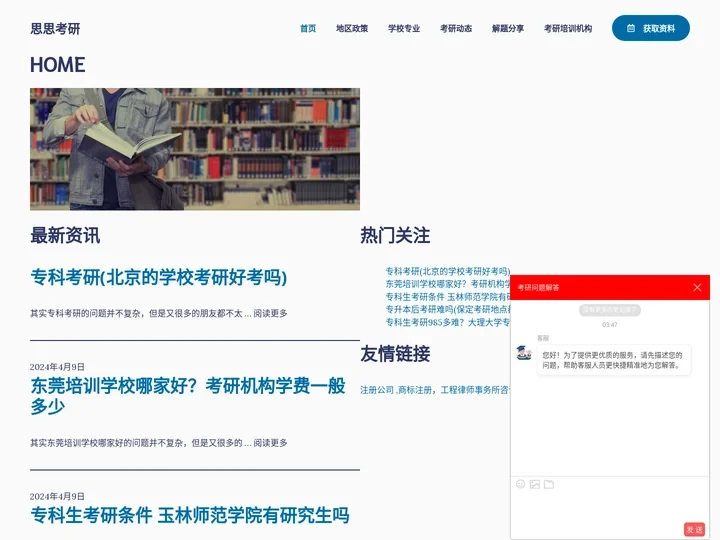Click 阅读更多 under 东莞培训学校 article excerpt

pos(270,443)
